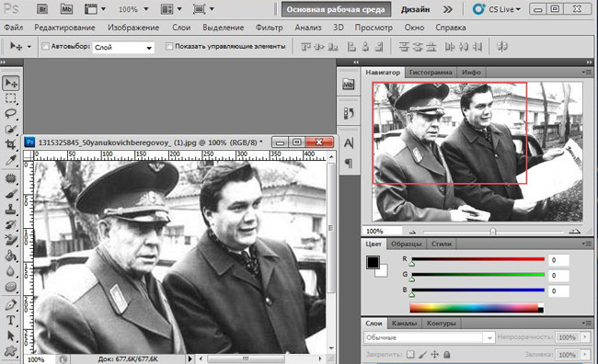Click the navigator preview thumbnail
The height and width of the screenshot is (364, 598).
click(x=477, y=152)
